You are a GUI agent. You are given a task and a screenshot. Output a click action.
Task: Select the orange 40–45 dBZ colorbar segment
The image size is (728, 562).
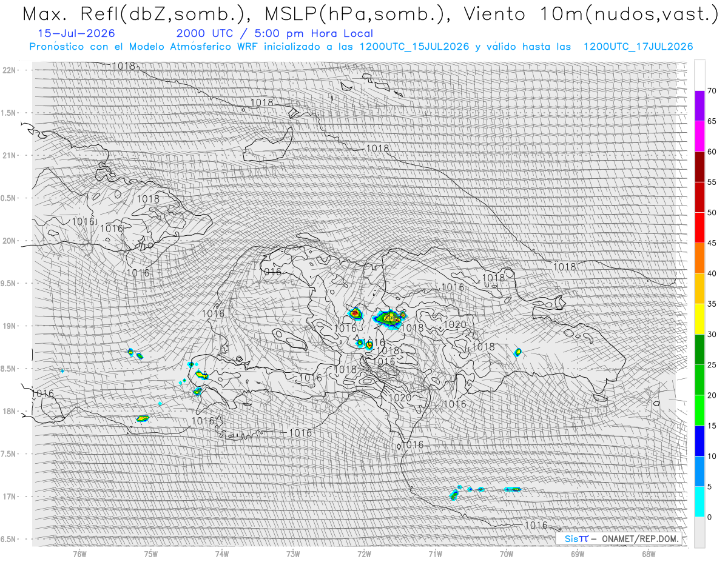699,258
